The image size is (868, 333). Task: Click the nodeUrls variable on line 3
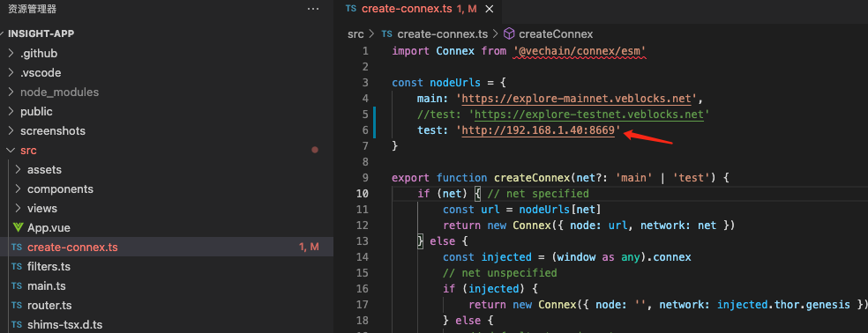pyautogui.click(x=455, y=83)
